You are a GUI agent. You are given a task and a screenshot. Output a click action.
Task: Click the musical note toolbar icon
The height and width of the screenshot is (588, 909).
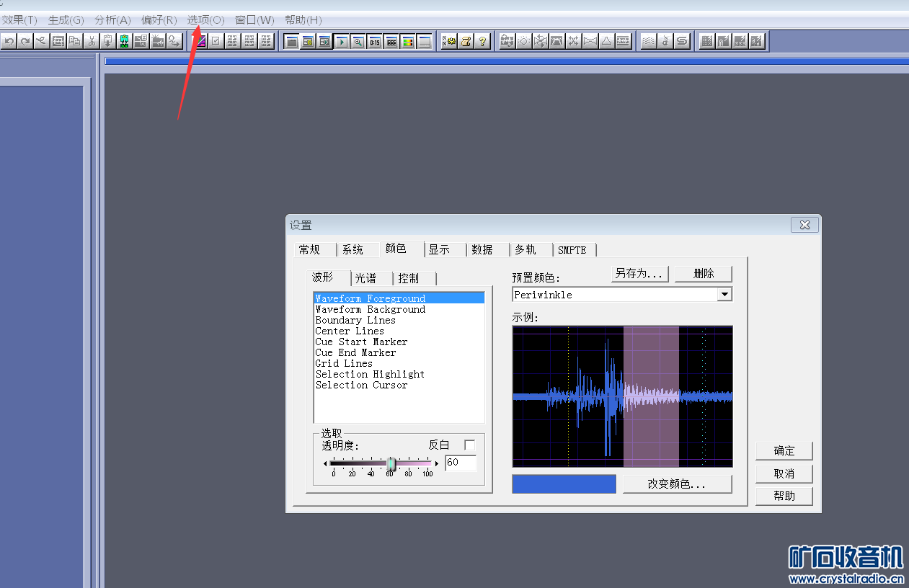(x=665, y=41)
